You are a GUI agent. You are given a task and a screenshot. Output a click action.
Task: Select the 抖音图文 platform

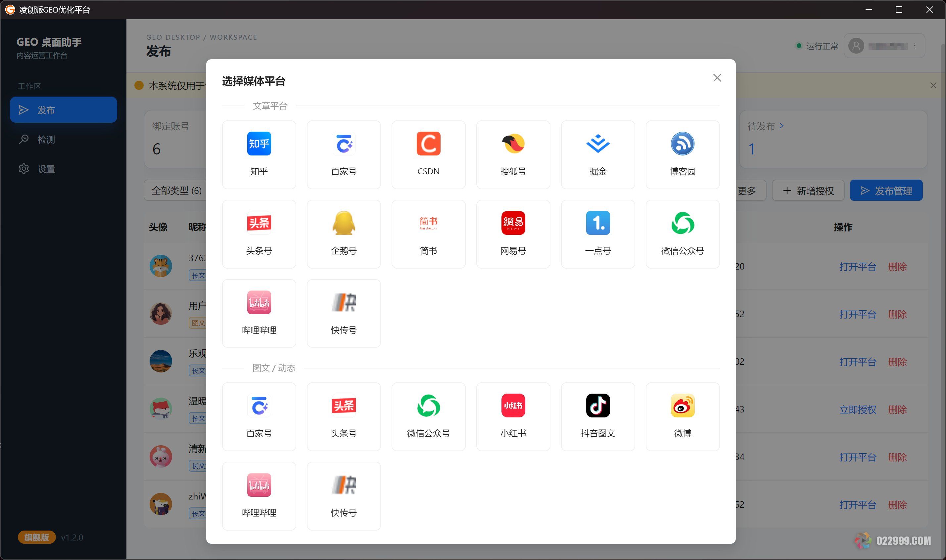[598, 416]
